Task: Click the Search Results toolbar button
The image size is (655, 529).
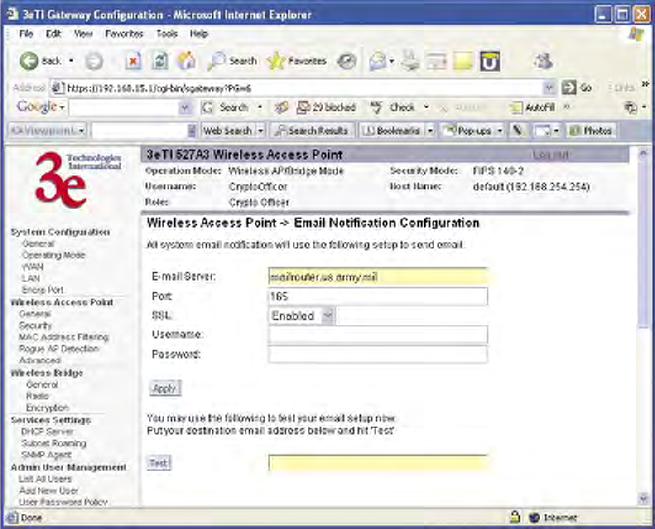Action: click(312, 130)
